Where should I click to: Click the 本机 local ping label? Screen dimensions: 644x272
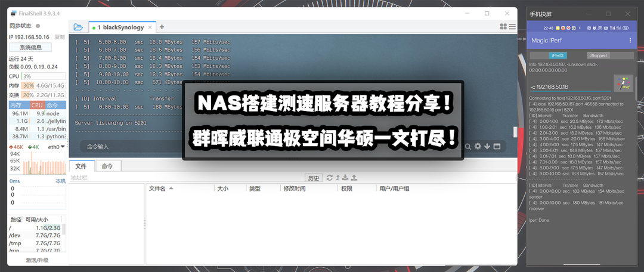click(x=60, y=181)
